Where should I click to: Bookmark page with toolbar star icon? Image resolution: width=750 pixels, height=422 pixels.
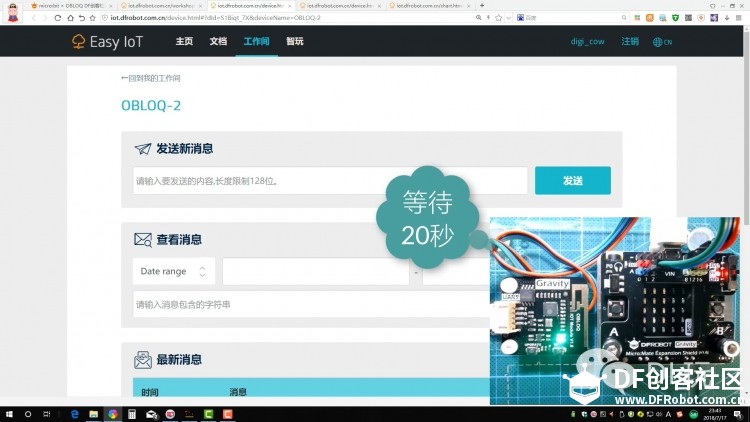(92, 18)
